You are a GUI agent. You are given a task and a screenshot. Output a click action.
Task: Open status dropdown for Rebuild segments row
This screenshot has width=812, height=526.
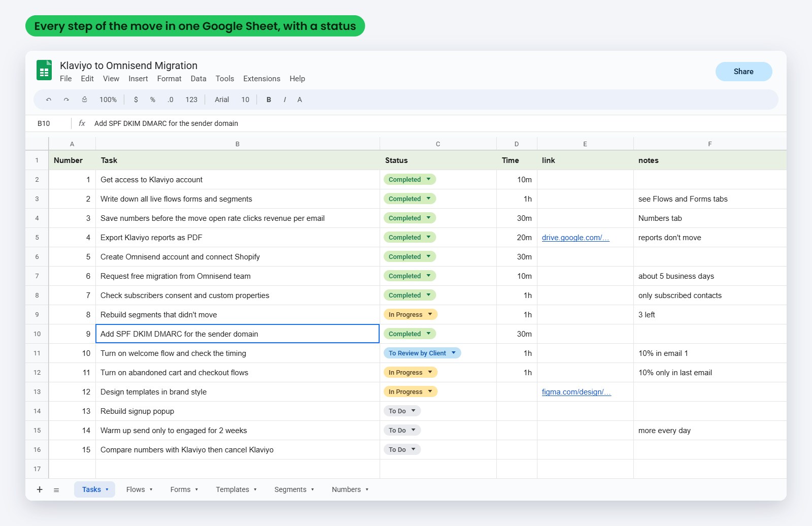(411, 314)
